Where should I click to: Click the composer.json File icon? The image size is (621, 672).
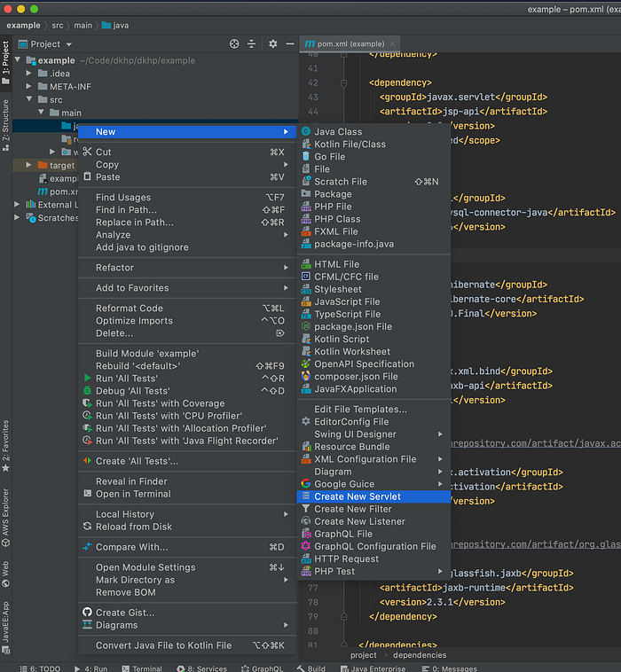click(306, 376)
